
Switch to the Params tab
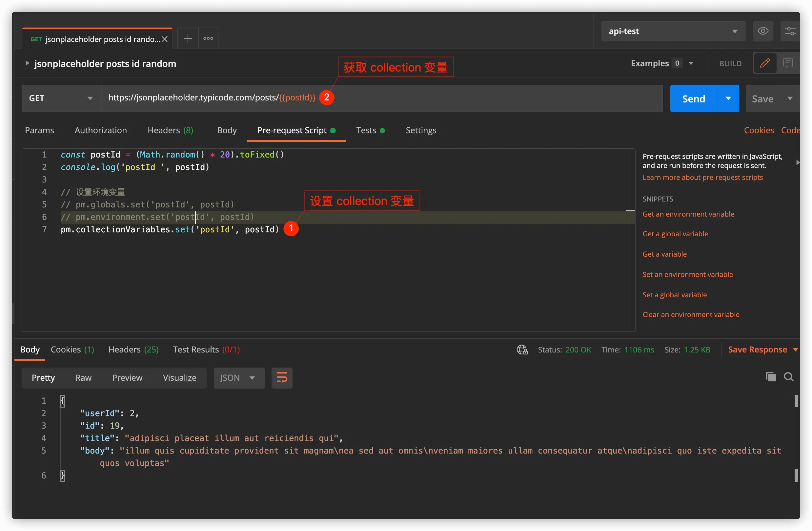[40, 130]
